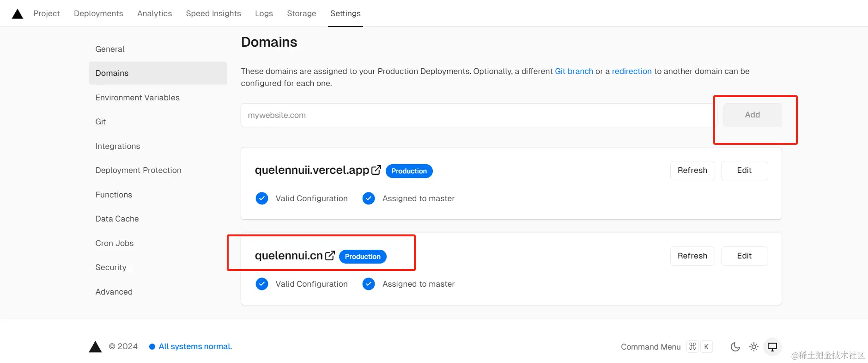Image resolution: width=868 pixels, height=363 pixels.
Task: Click the footer Vercel triangle logo
Action: 95,347
